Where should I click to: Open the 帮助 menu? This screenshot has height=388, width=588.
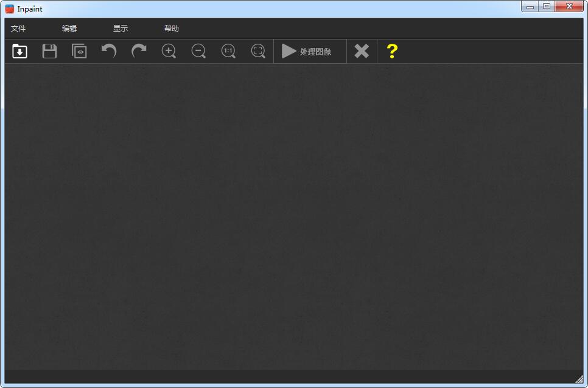point(172,29)
